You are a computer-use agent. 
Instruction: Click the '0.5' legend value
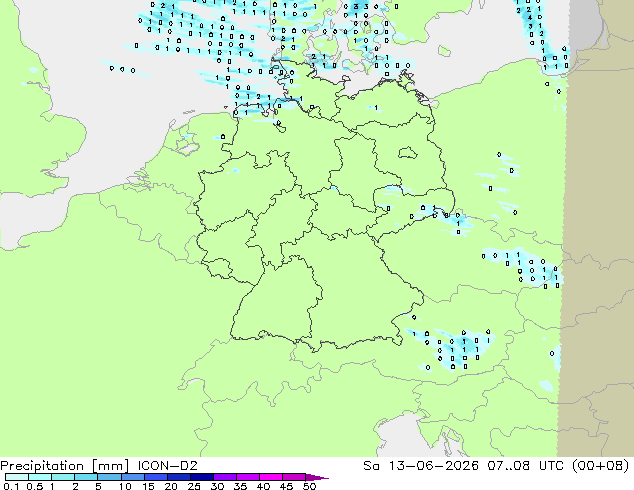35,486
